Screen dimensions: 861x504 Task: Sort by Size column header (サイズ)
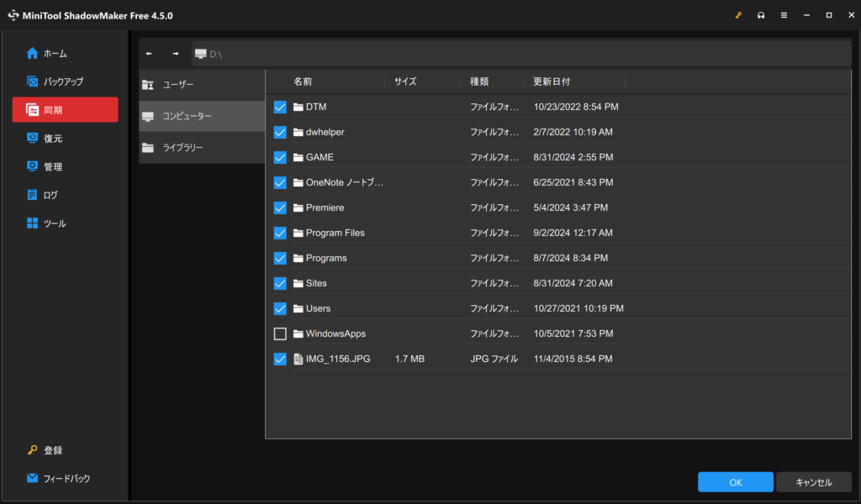click(405, 81)
